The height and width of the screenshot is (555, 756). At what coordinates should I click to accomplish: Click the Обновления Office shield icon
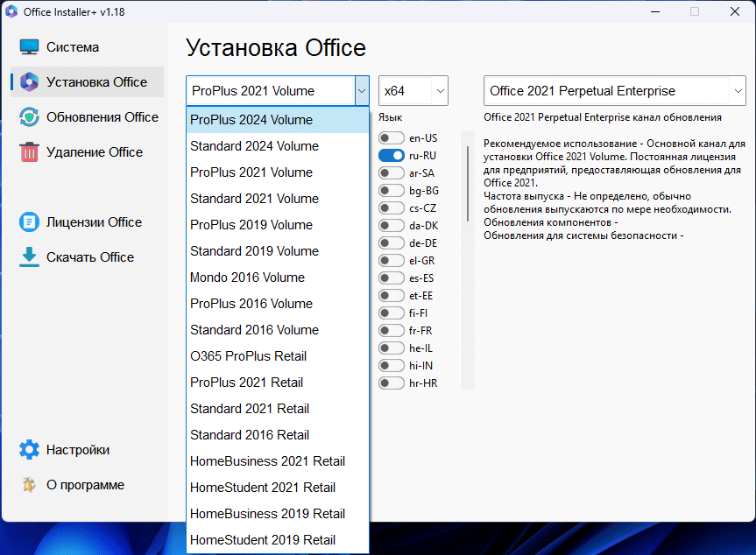30,117
